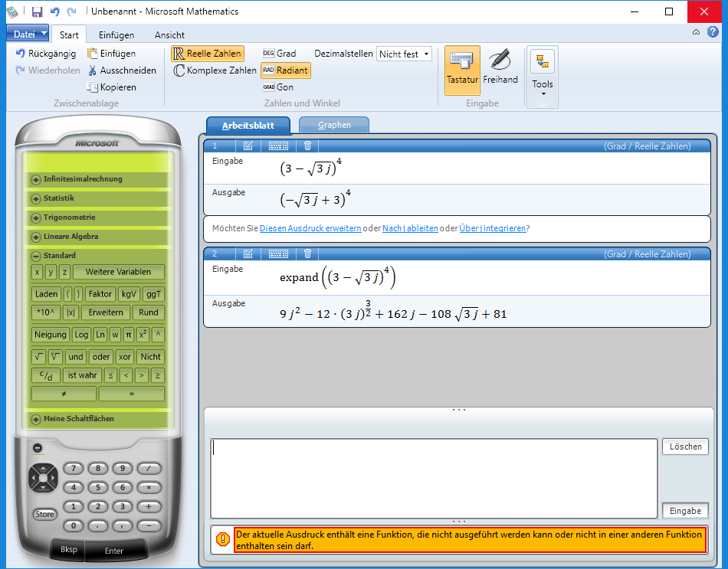The width and height of the screenshot is (728, 569).
Task: Open the Dezimalstellen dropdown
Action: (x=404, y=54)
